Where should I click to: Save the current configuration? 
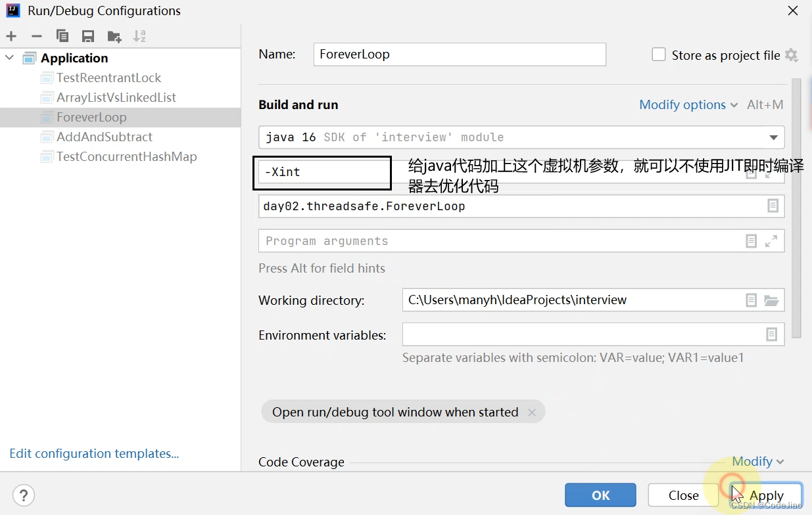pos(88,36)
